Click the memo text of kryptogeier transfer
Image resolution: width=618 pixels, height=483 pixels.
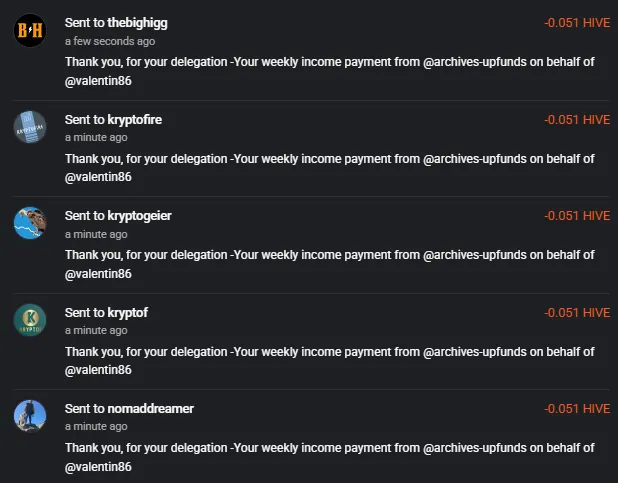(329, 264)
